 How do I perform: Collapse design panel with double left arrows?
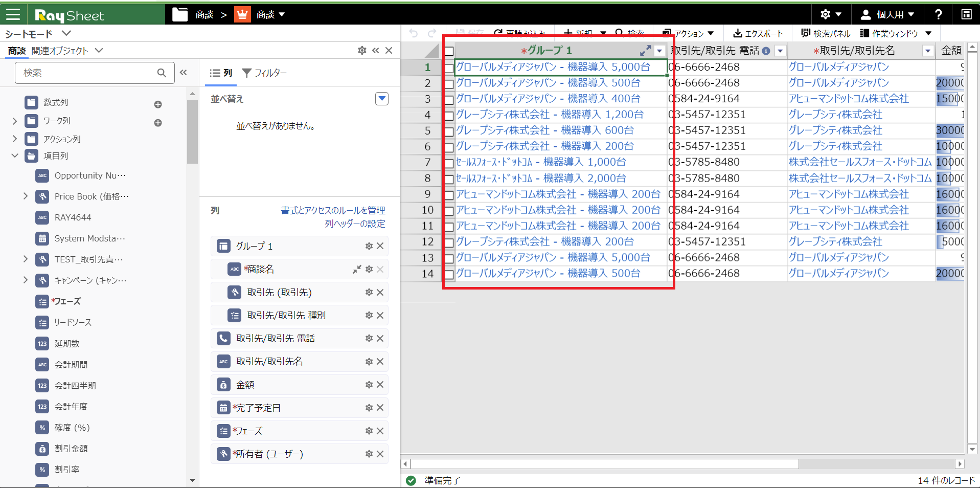click(x=376, y=50)
